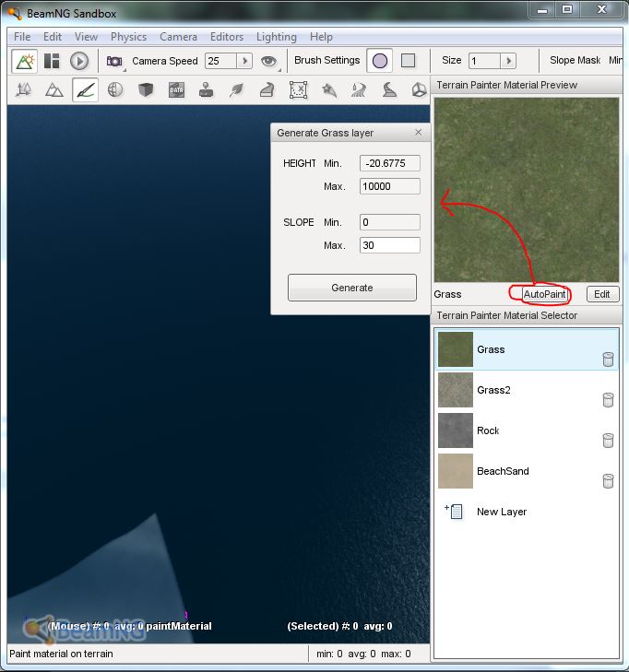The image size is (629, 672).
Task: Select the Grass2 material layer
Action: tap(527, 390)
